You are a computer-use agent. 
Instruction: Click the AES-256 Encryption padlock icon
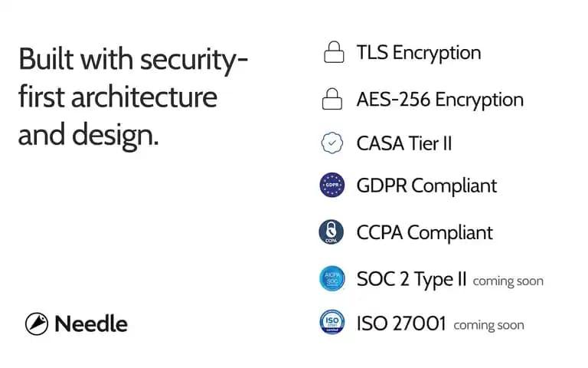pyautogui.click(x=332, y=99)
